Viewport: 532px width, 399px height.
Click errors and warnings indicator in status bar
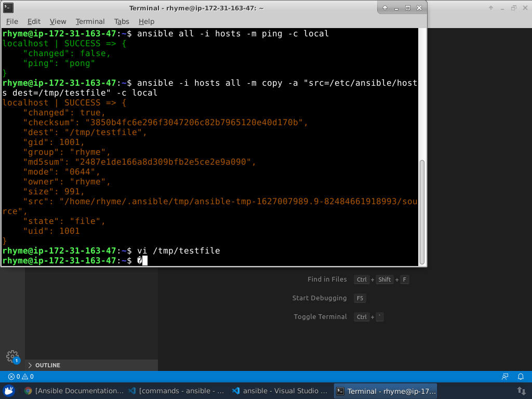tap(21, 376)
